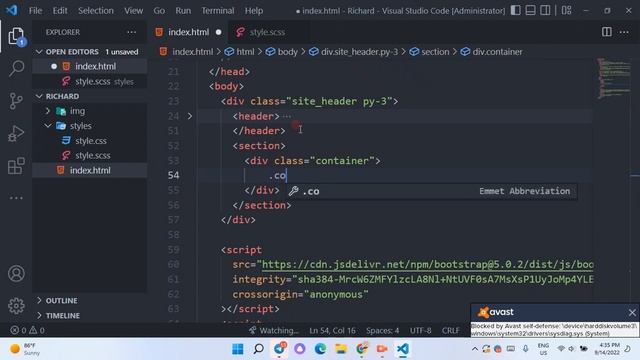The width and height of the screenshot is (640, 360).
Task: Click the split editor right icon
Action: coord(607,32)
